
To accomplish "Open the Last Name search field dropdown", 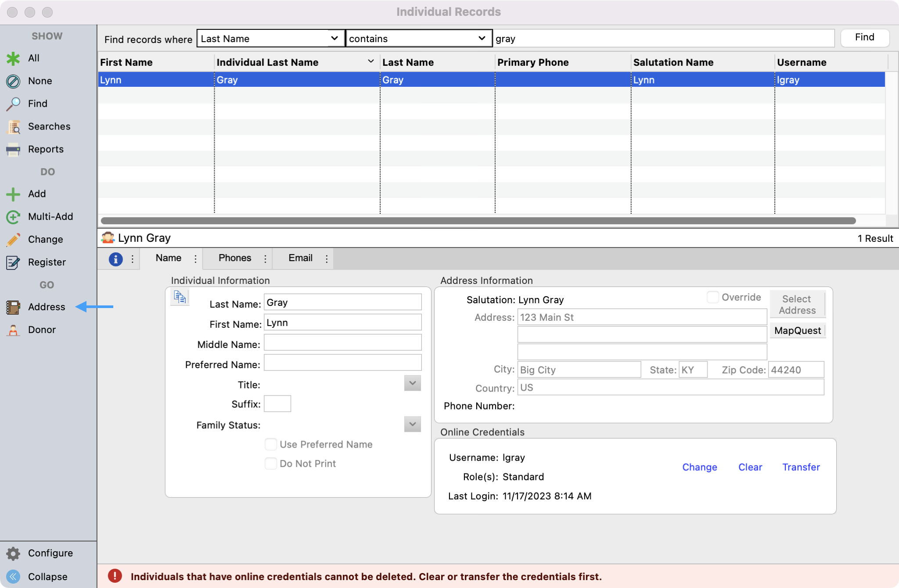I will [x=270, y=39].
